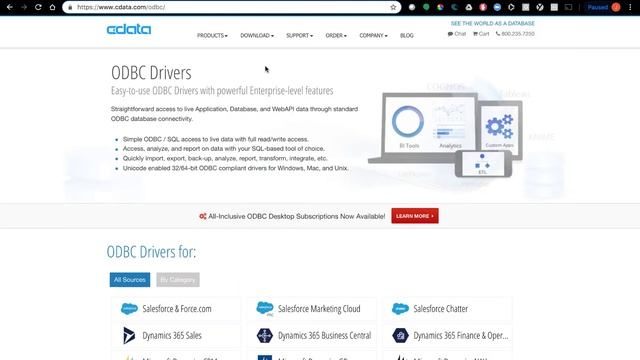The height and width of the screenshot is (360, 640).
Task: Click the blue circular extension icon
Action: (497, 7)
